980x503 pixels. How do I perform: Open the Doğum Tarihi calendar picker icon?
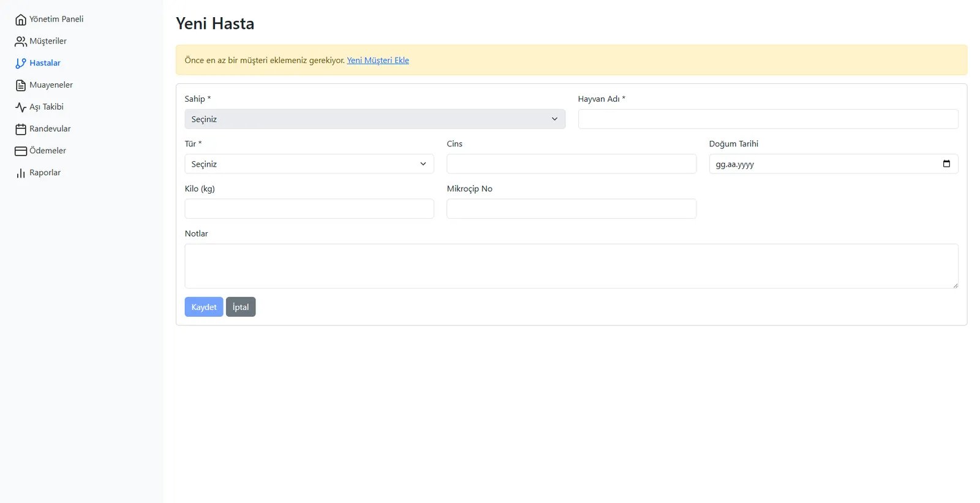coord(946,164)
